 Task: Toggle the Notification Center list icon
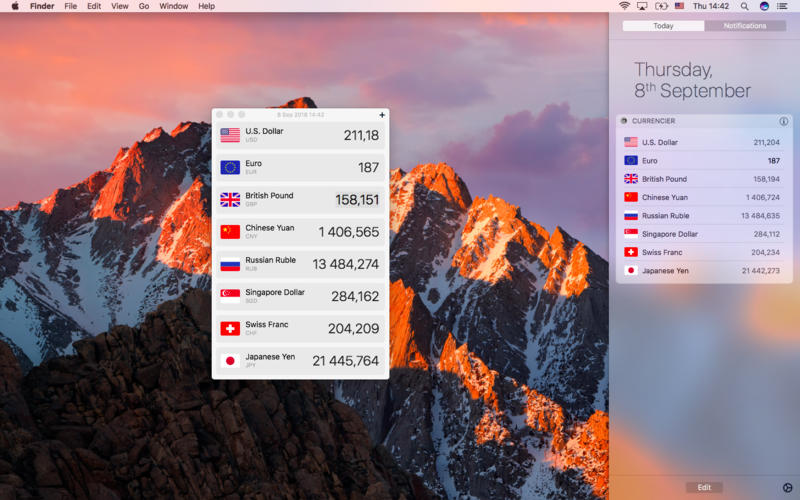[x=783, y=6]
